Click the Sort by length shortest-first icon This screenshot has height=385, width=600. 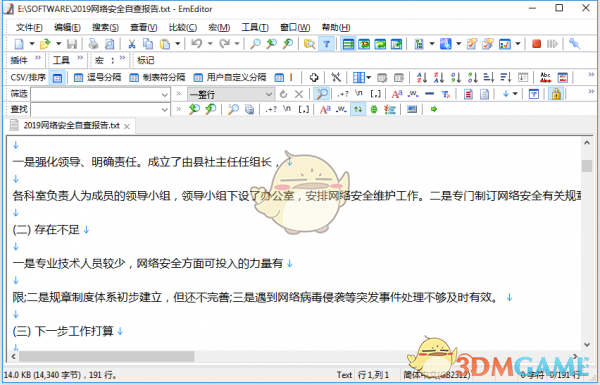489,78
